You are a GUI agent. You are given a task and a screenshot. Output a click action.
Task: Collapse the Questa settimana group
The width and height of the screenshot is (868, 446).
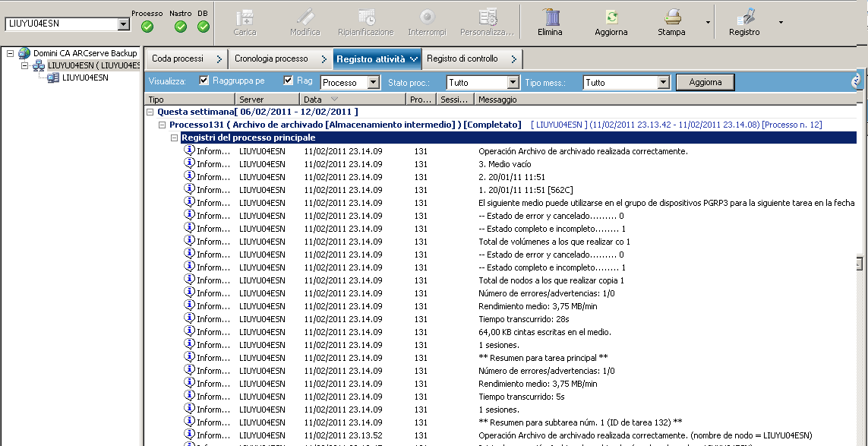pyautogui.click(x=150, y=112)
